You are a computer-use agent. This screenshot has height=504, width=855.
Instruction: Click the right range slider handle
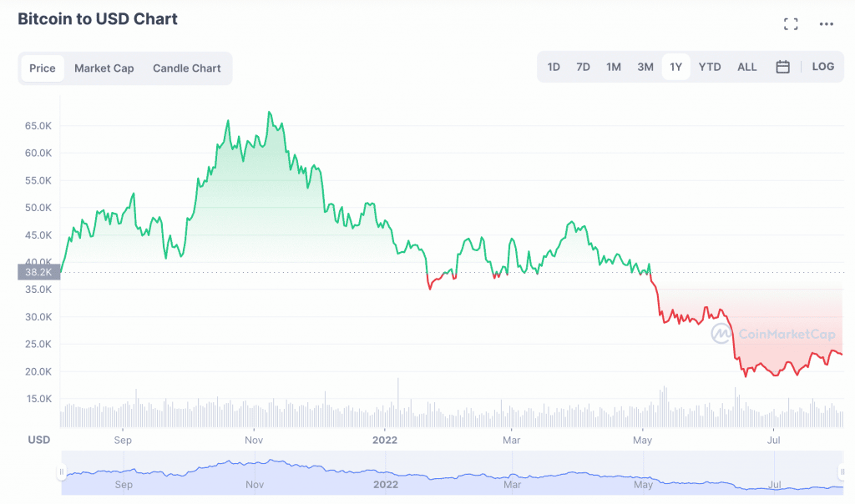tap(842, 472)
